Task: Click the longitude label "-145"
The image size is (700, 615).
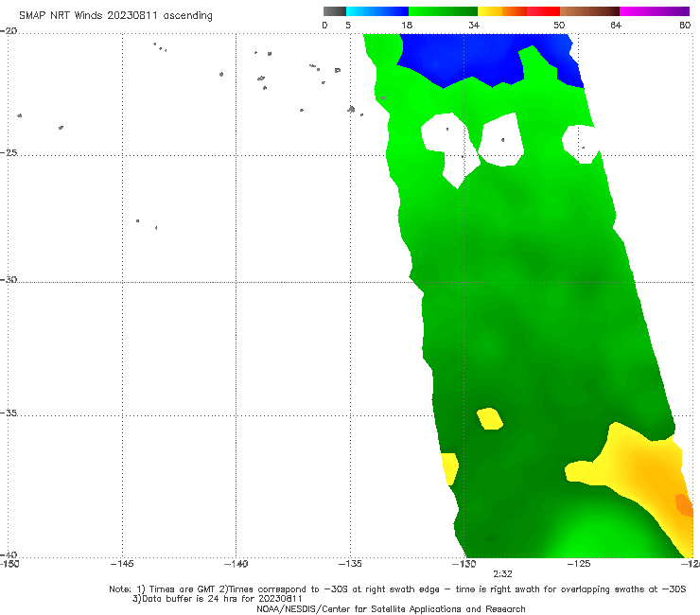Action: (x=122, y=564)
